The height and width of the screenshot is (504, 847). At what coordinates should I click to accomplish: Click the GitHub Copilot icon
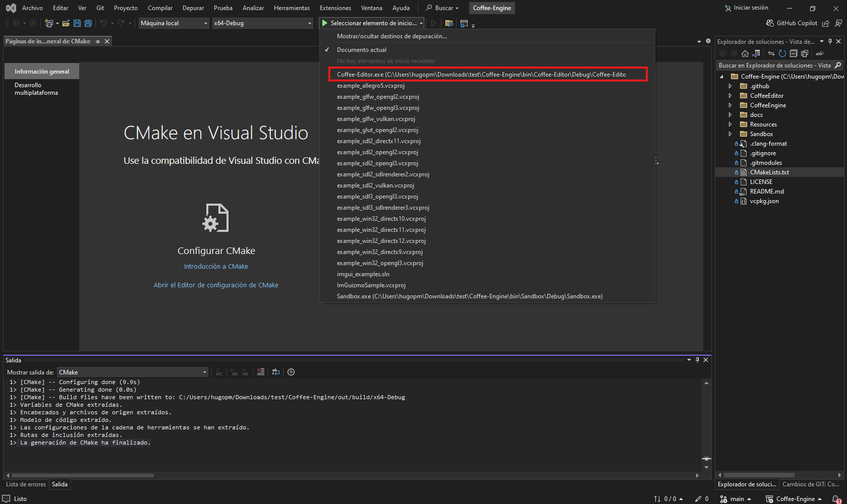point(770,23)
